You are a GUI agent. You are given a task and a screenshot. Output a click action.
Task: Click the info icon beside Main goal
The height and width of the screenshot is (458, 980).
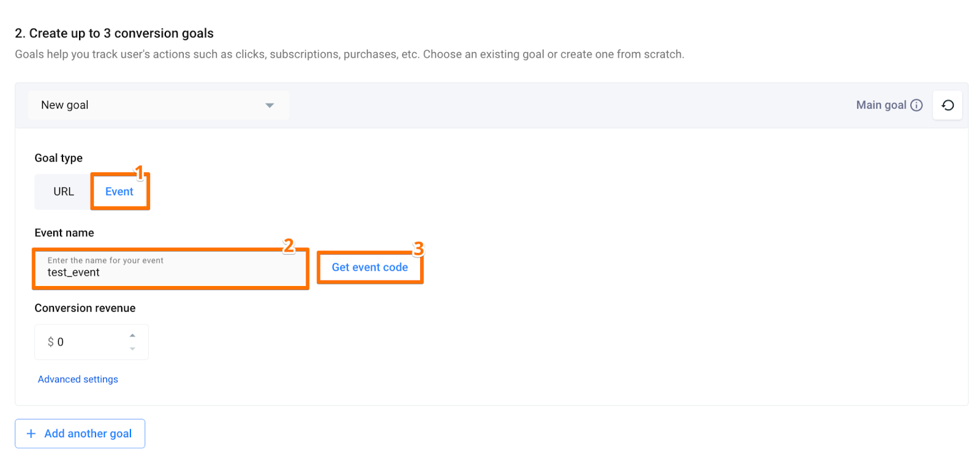(x=916, y=105)
